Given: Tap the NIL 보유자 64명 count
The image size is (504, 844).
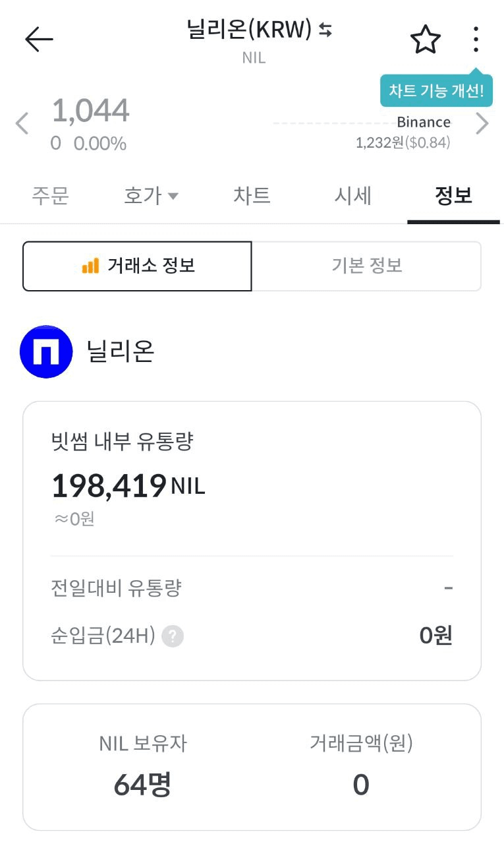Looking at the screenshot, I should coord(142,785).
